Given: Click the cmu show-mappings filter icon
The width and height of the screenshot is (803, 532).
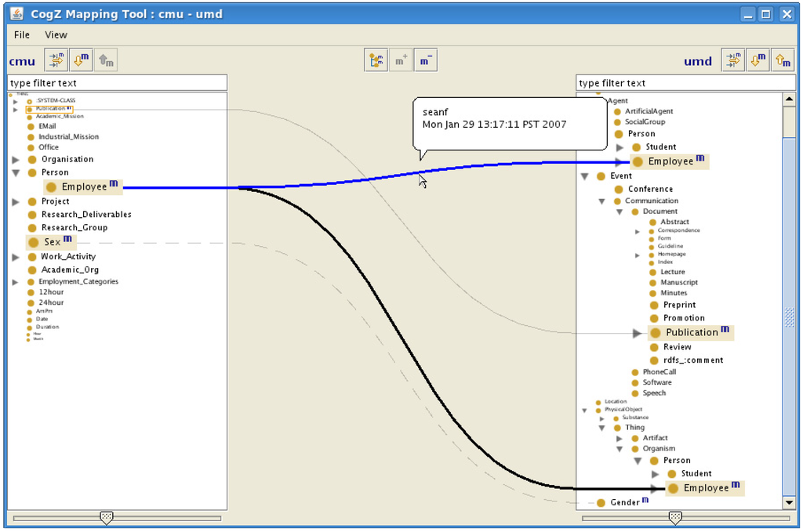Looking at the screenshot, I should 56,60.
